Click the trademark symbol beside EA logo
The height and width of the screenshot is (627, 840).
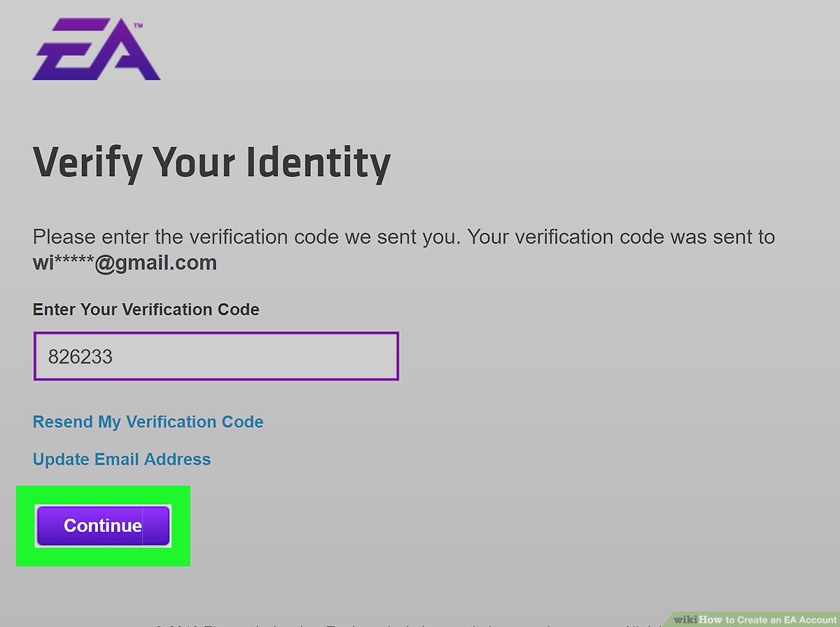click(x=138, y=26)
